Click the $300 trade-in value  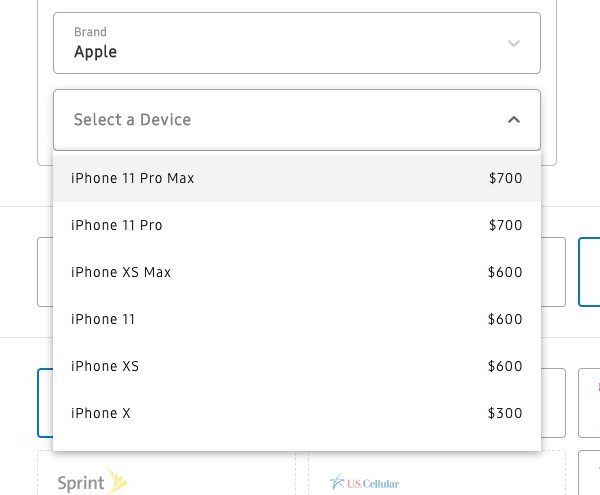[x=505, y=414]
